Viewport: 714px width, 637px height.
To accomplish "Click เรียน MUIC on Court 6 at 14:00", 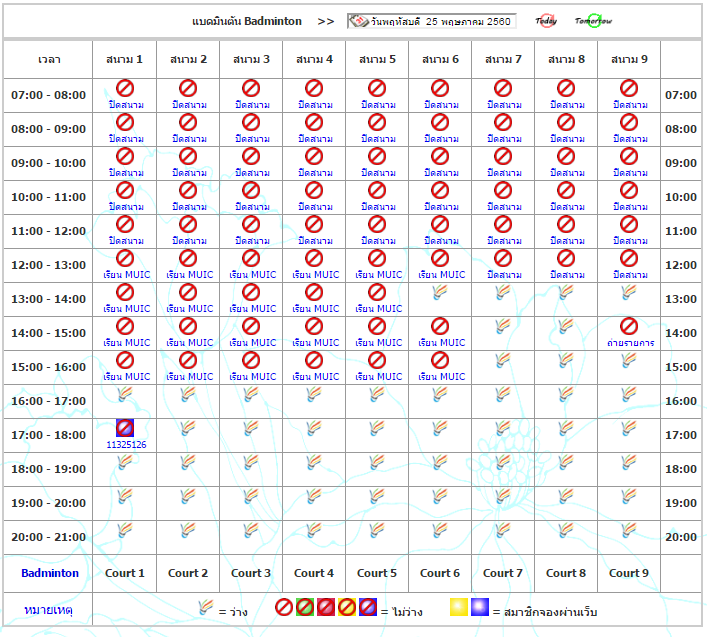I will pos(442,342).
